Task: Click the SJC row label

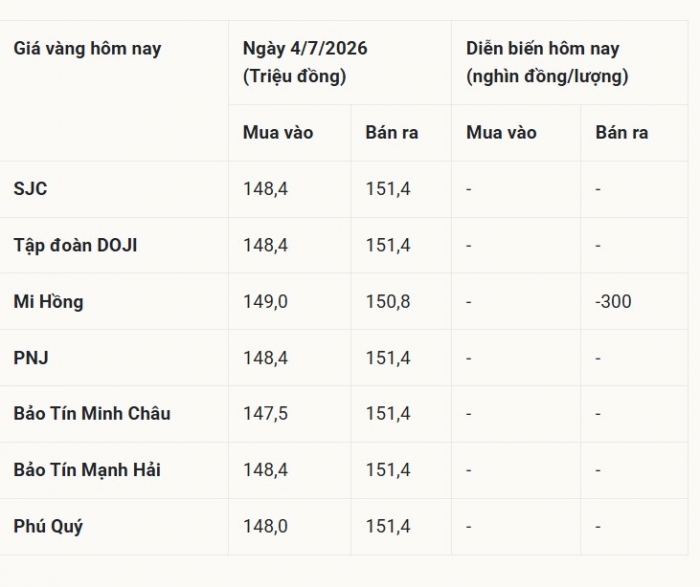Action: [x=30, y=189]
